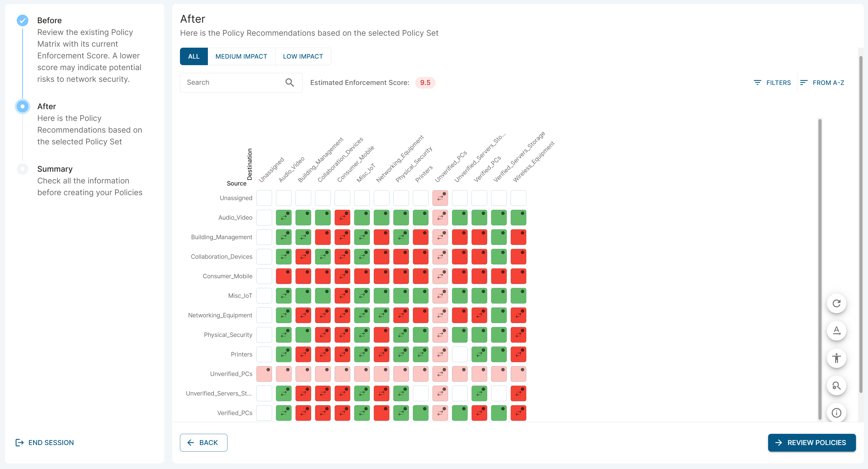The width and height of the screenshot is (868, 469).
Task: Select the ALL impact tab
Action: 194,57
